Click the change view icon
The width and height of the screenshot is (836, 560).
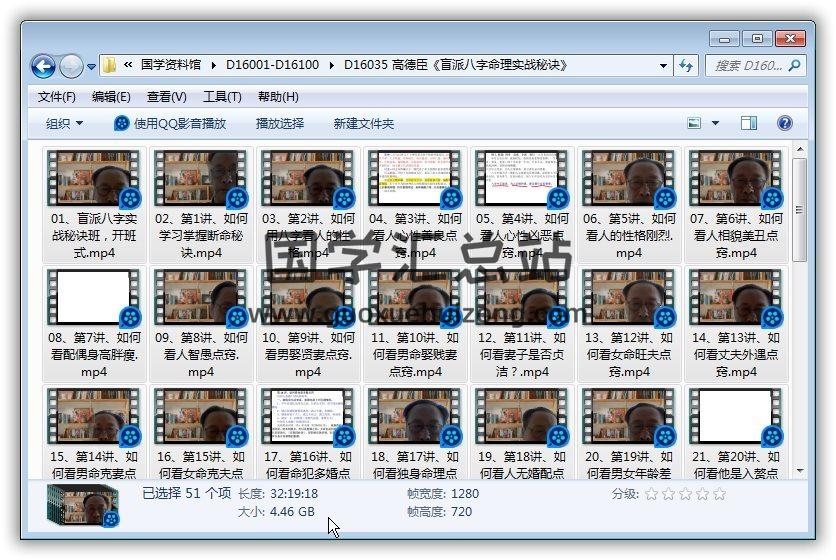[696, 123]
